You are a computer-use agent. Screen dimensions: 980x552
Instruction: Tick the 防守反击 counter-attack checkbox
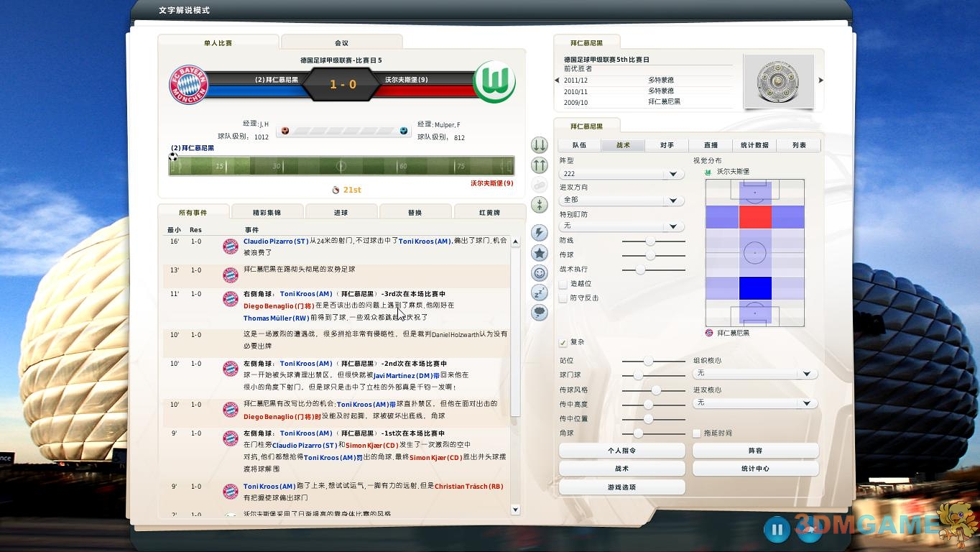[563, 298]
